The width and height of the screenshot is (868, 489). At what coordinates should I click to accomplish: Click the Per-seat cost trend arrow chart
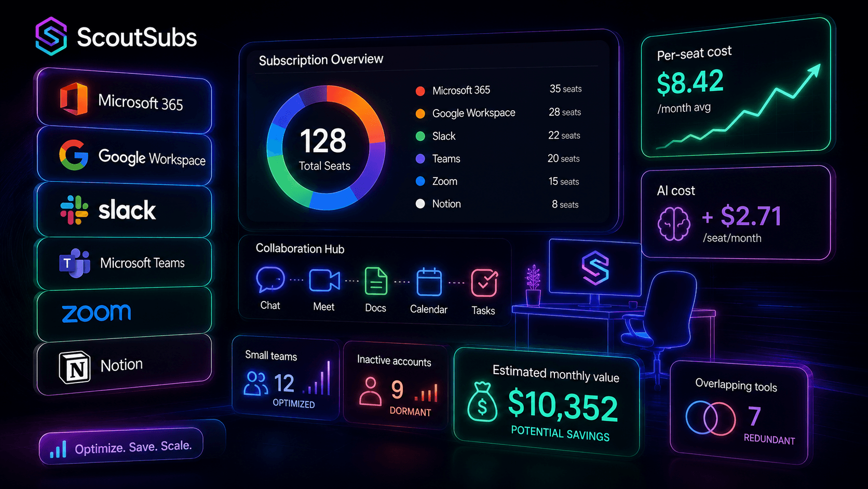[x=739, y=107]
